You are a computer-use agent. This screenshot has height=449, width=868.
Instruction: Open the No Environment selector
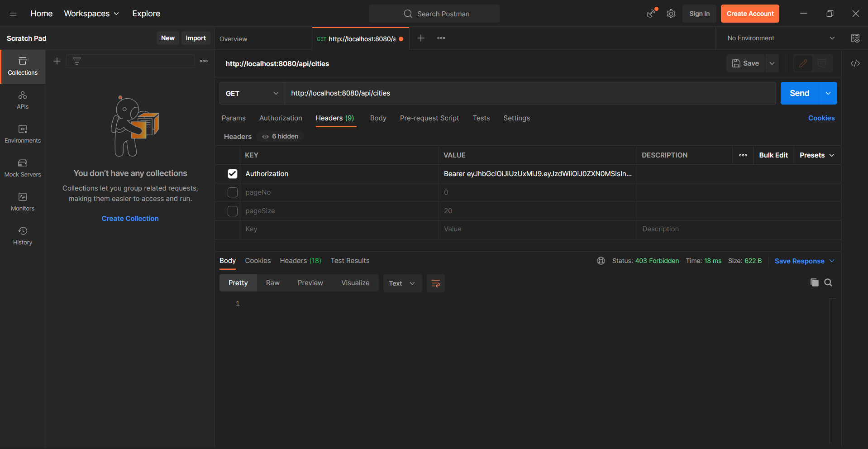coord(781,38)
